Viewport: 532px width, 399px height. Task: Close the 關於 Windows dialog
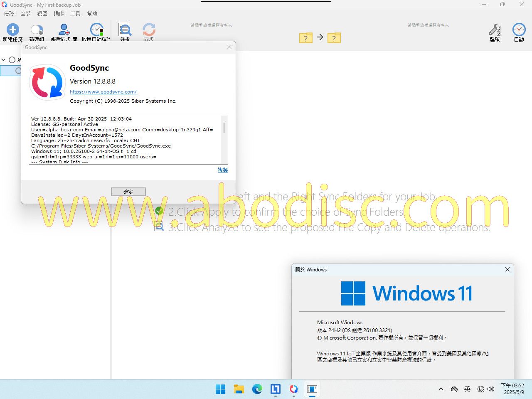(x=507, y=269)
